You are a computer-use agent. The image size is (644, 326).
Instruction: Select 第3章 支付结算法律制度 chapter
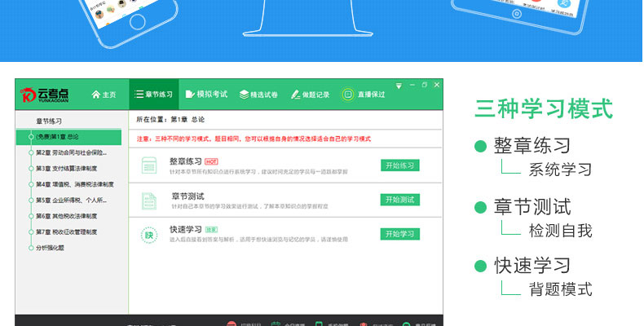(x=66, y=169)
